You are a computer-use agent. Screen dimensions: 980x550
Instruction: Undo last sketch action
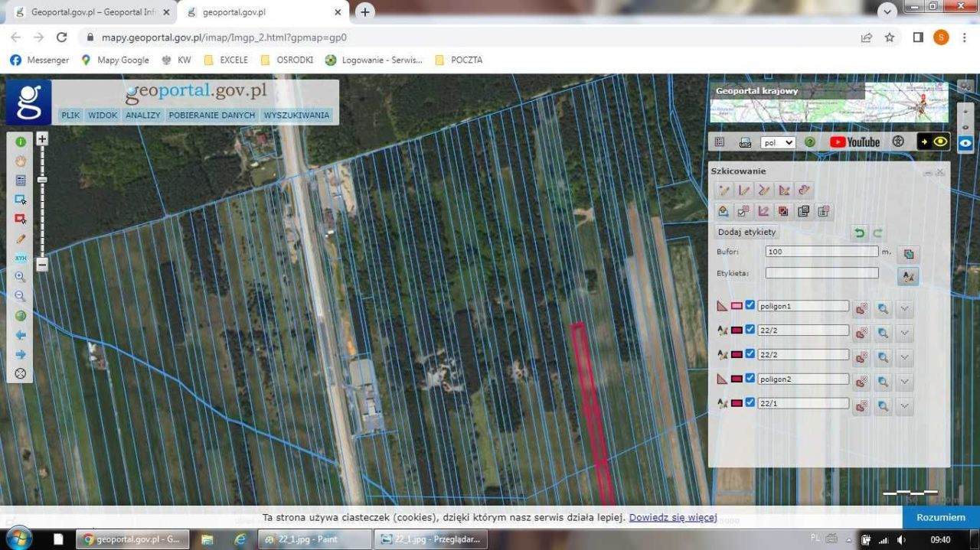(x=860, y=233)
